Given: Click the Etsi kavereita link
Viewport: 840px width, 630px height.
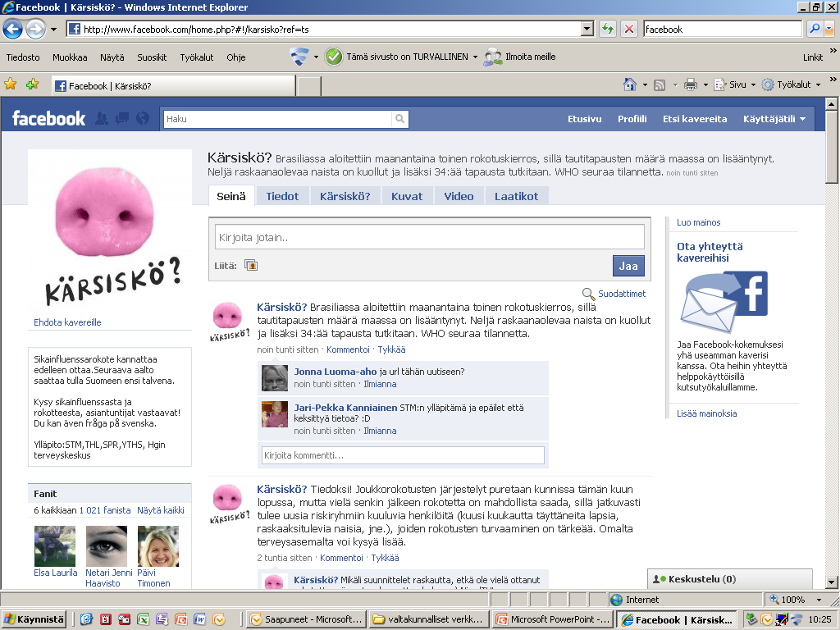Looking at the screenshot, I should click(695, 119).
